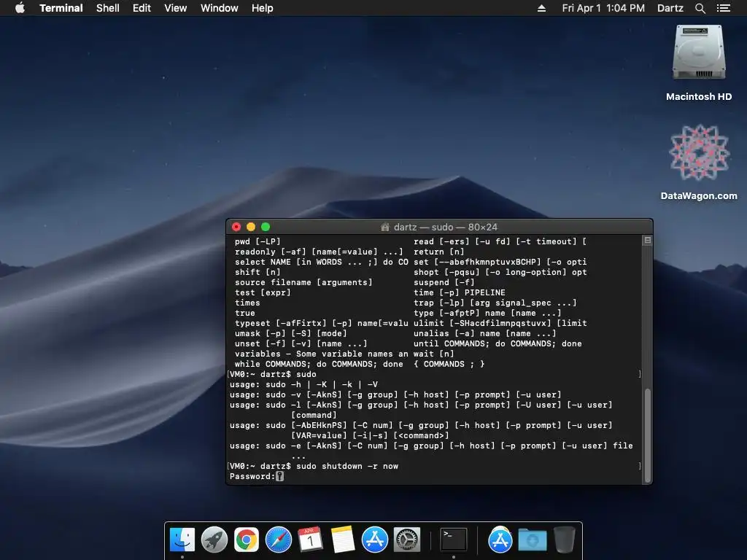The width and height of the screenshot is (747, 560).
Task: Open the Window menu
Action: tap(219, 8)
